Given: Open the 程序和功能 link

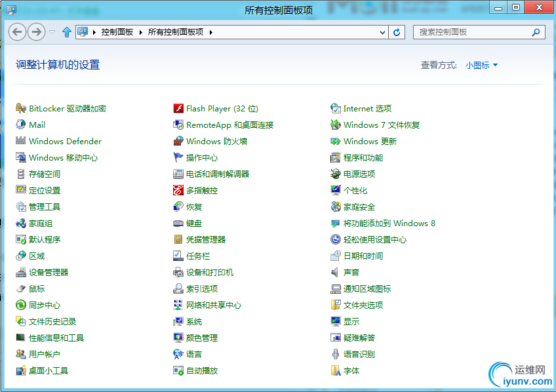Looking at the screenshot, I should point(363,158).
